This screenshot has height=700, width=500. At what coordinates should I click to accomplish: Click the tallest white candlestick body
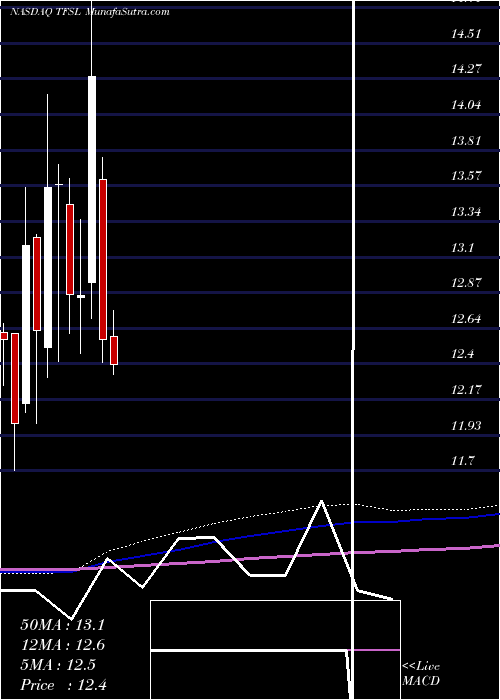coord(92,179)
